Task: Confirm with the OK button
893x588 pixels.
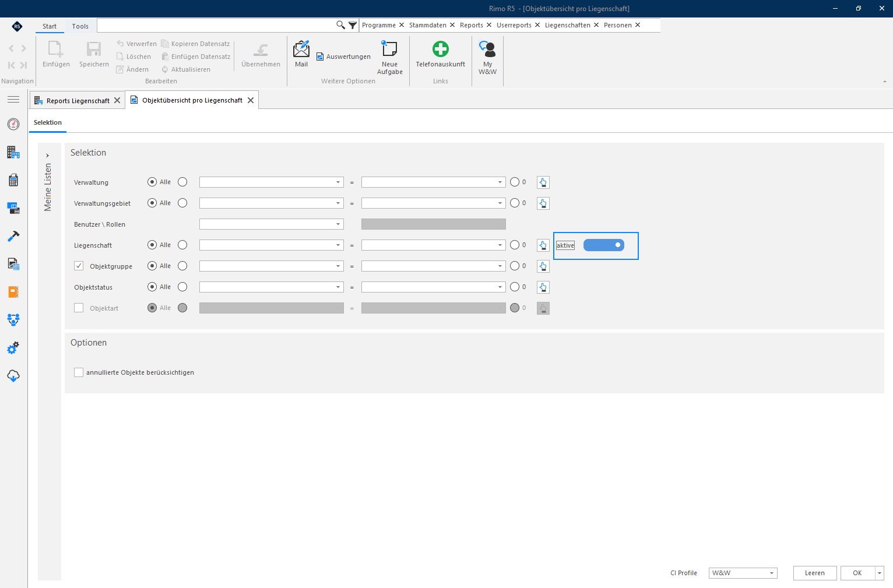Action: tap(857, 573)
